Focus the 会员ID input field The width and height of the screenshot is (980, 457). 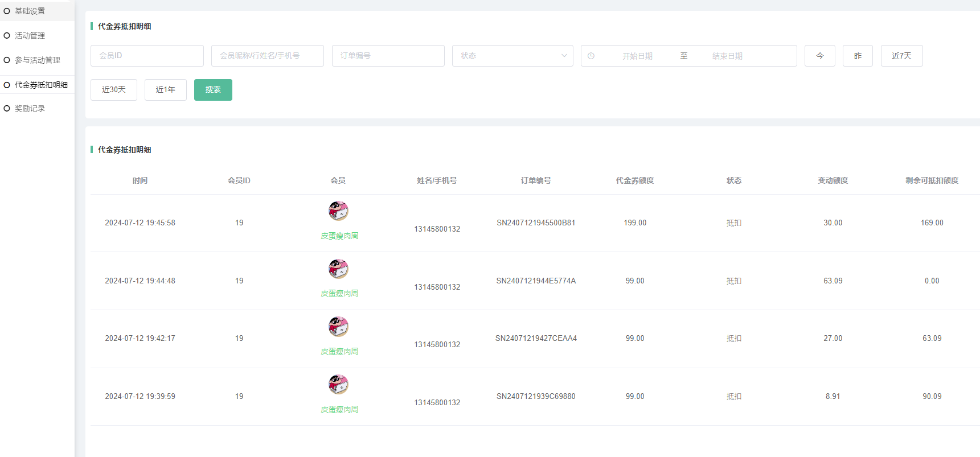coord(147,56)
